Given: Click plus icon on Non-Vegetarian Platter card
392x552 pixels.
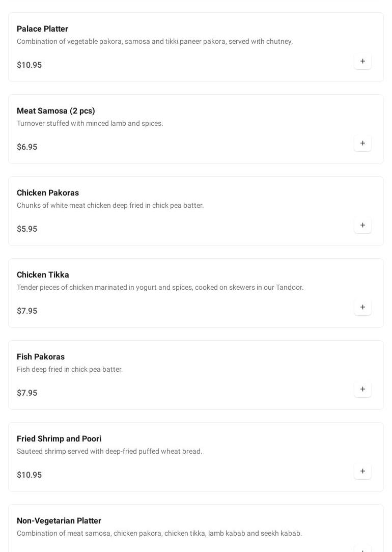Looking at the screenshot, I should (x=362, y=549).
